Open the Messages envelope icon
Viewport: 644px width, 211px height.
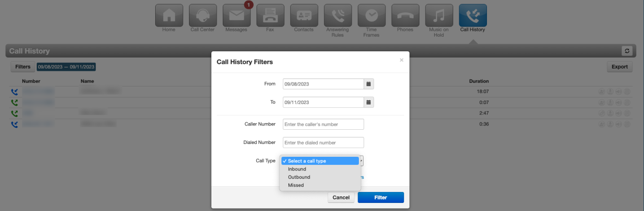coord(237,15)
